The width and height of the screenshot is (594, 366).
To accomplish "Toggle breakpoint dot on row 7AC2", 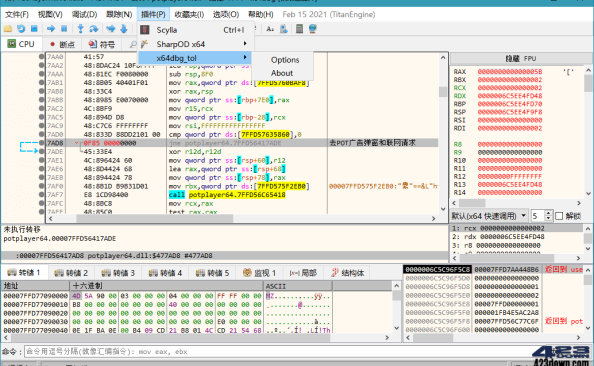I will [x=41, y=108].
